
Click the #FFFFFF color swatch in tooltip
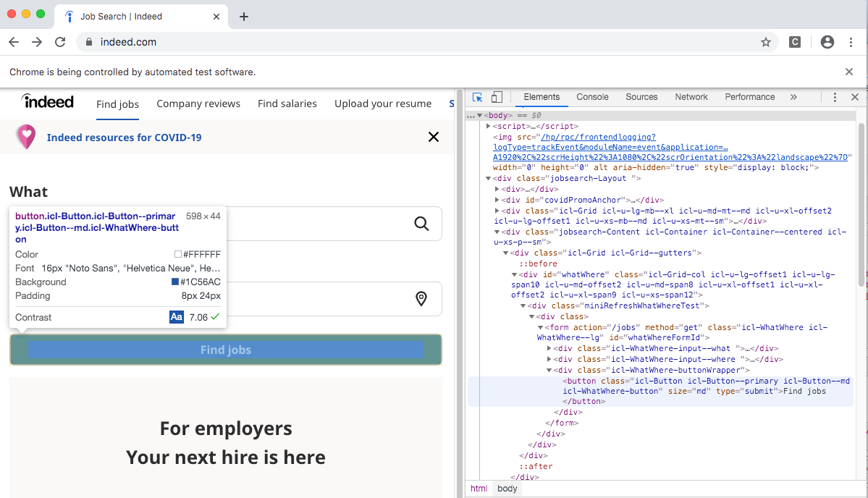pyautogui.click(x=178, y=255)
